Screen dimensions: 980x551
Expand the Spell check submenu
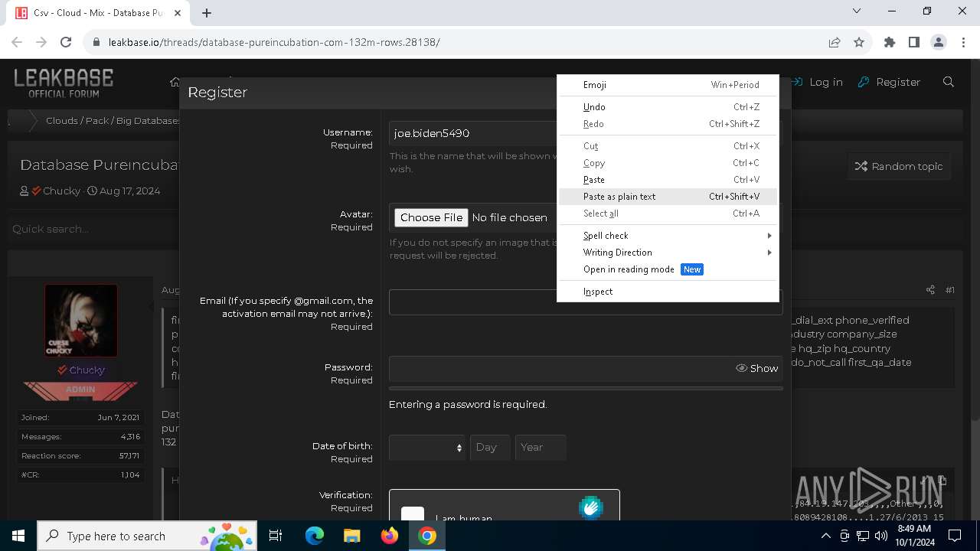668,236
